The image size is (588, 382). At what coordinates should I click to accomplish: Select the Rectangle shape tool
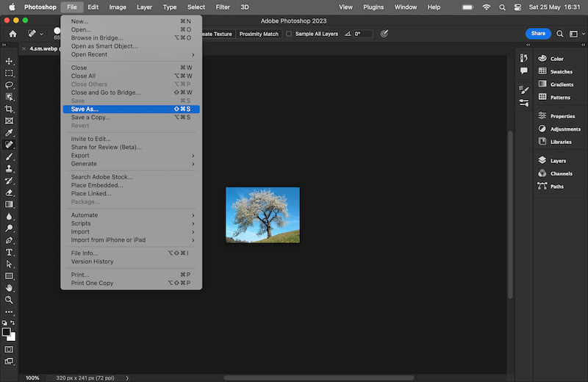(x=9, y=276)
